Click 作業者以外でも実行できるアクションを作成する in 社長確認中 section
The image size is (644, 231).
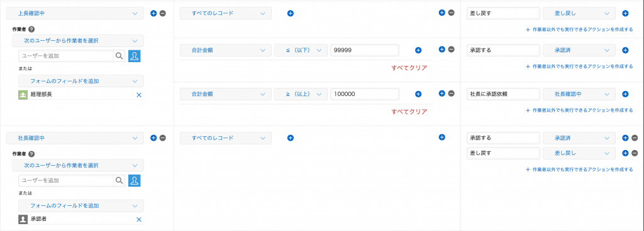(x=579, y=169)
